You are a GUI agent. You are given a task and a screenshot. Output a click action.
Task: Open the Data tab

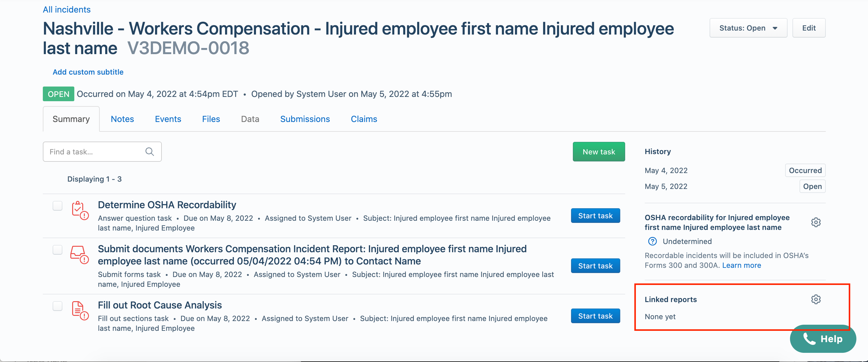(250, 119)
